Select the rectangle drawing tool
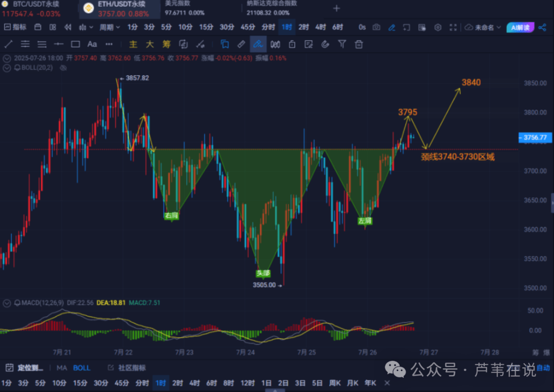Screen dimensions: 554x392 point(75,44)
